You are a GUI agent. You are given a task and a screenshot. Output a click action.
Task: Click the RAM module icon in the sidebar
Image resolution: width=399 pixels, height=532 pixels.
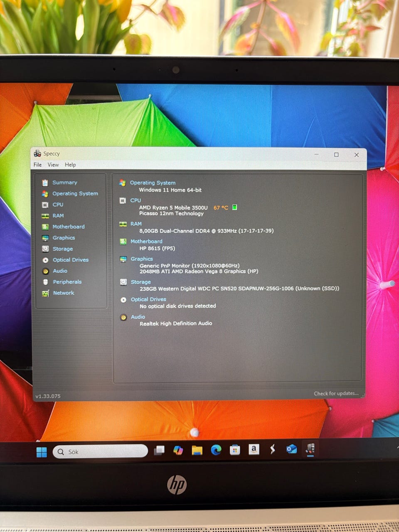(45, 216)
